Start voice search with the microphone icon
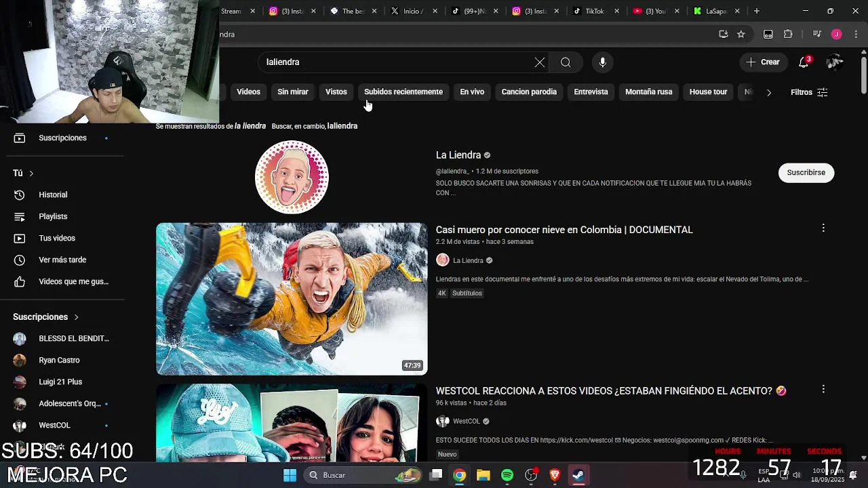This screenshot has height=488, width=868. 602,62
